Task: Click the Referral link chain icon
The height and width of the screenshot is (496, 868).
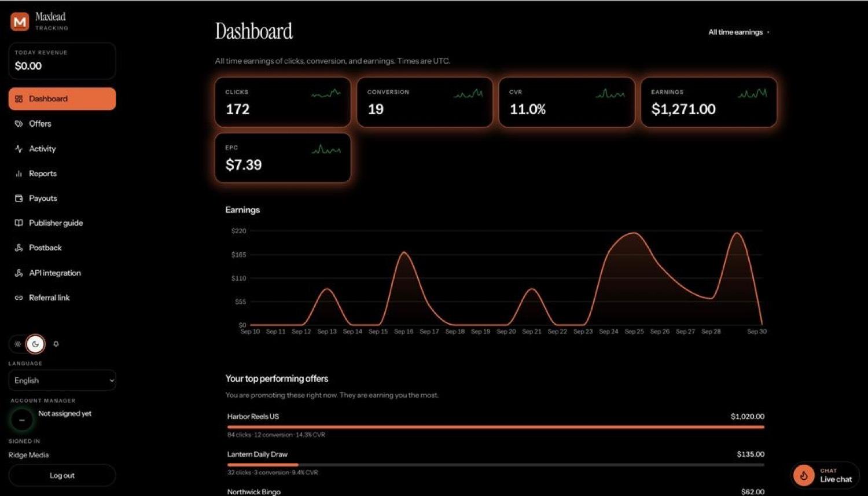Action: point(19,297)
